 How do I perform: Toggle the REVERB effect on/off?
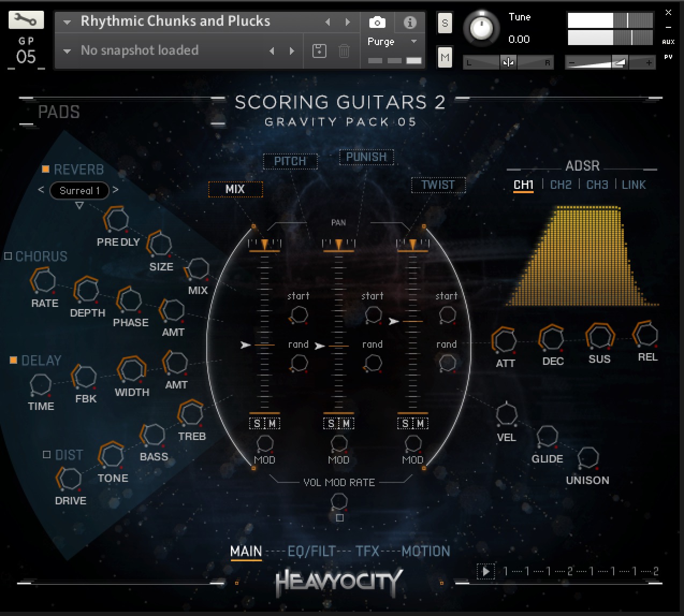[46, 169]
